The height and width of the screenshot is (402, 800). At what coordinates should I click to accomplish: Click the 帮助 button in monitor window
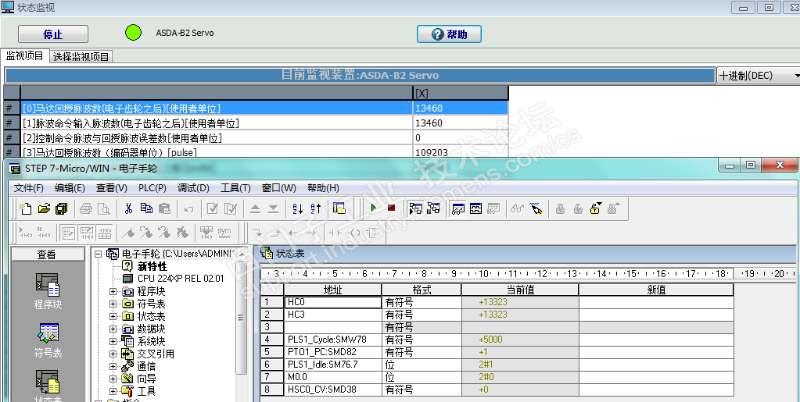449,34
